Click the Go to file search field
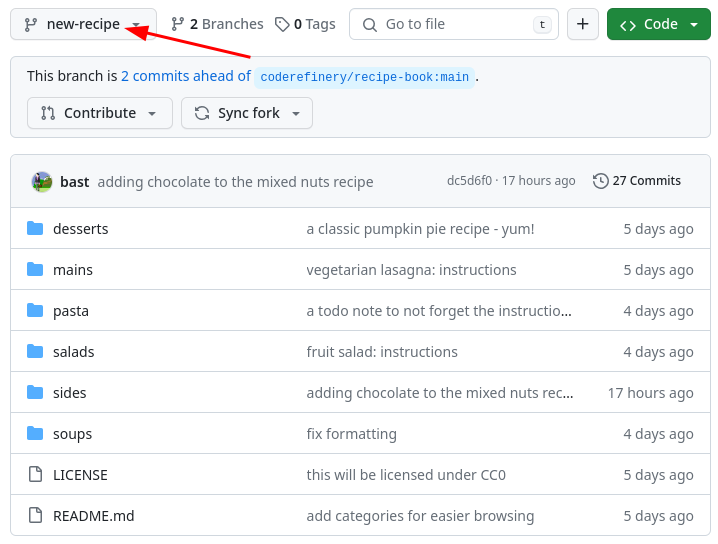The width and height of the screenshot is (718, 544). point(454,24)
